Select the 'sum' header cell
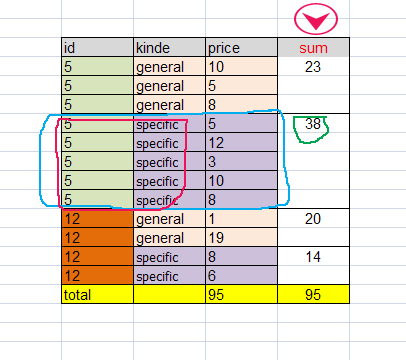Screen dimensions: 406x360 click(x=313, y=47)
